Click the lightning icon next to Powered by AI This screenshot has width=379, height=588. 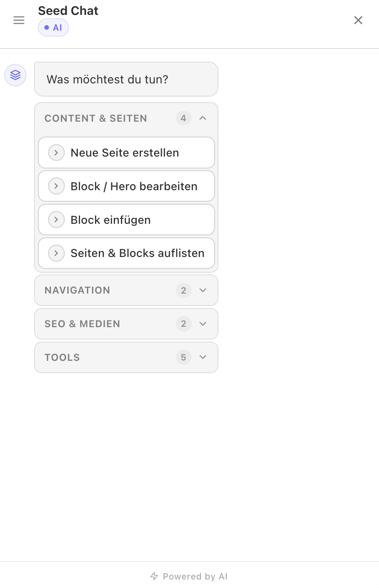[154, 576]
